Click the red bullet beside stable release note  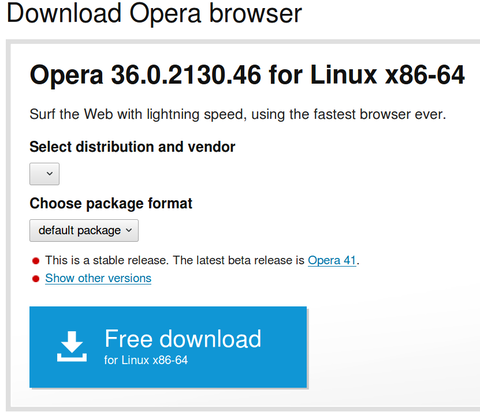36,261
